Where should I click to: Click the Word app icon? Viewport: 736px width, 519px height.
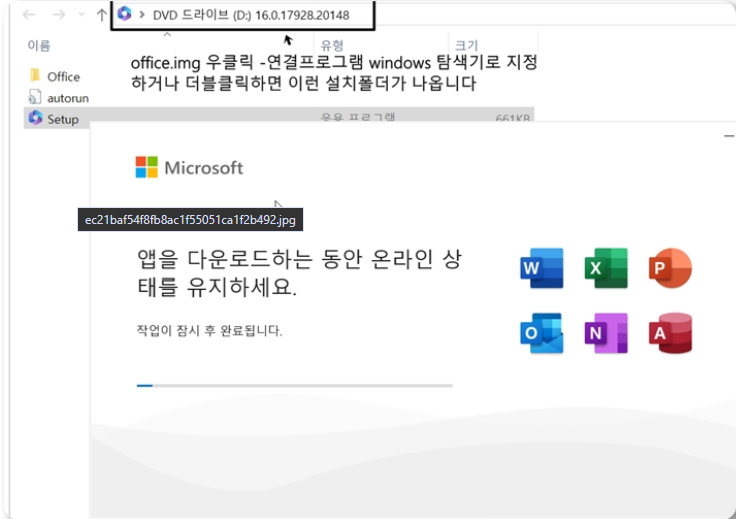tap(541, 269)
